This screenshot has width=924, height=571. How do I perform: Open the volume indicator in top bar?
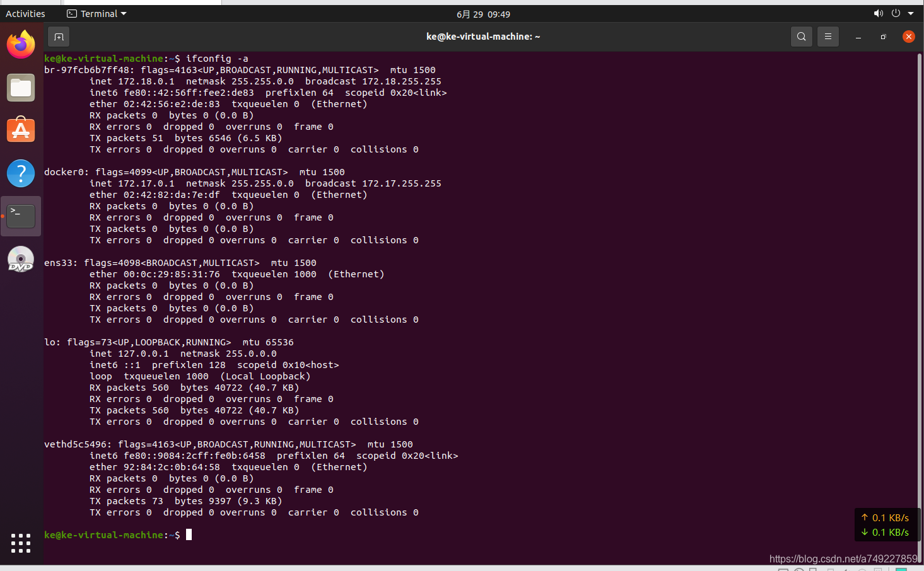point(878,13)
